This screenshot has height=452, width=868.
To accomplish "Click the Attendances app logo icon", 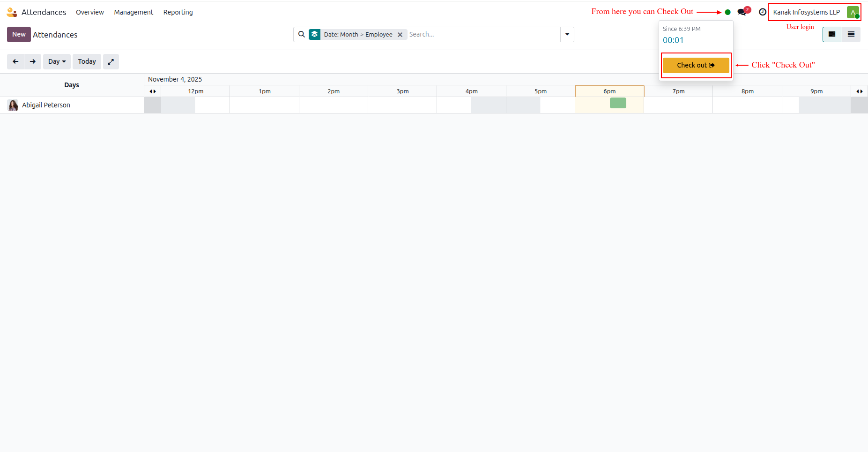I will (12, 12).
